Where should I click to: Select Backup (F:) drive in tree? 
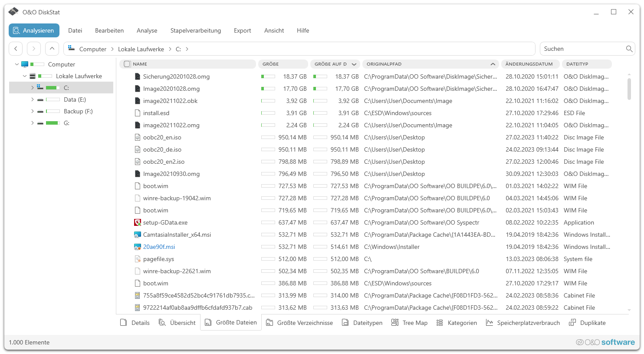point(78,111)
